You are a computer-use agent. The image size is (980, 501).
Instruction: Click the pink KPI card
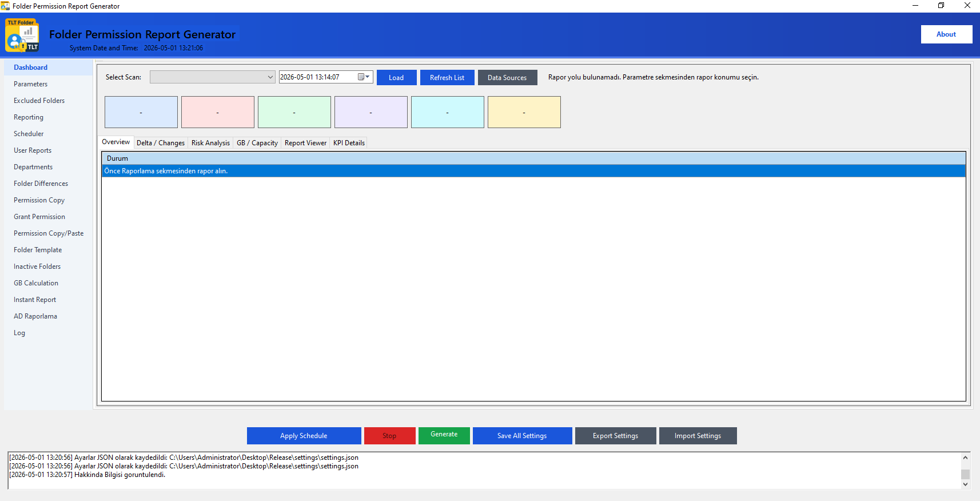point(218,112)
